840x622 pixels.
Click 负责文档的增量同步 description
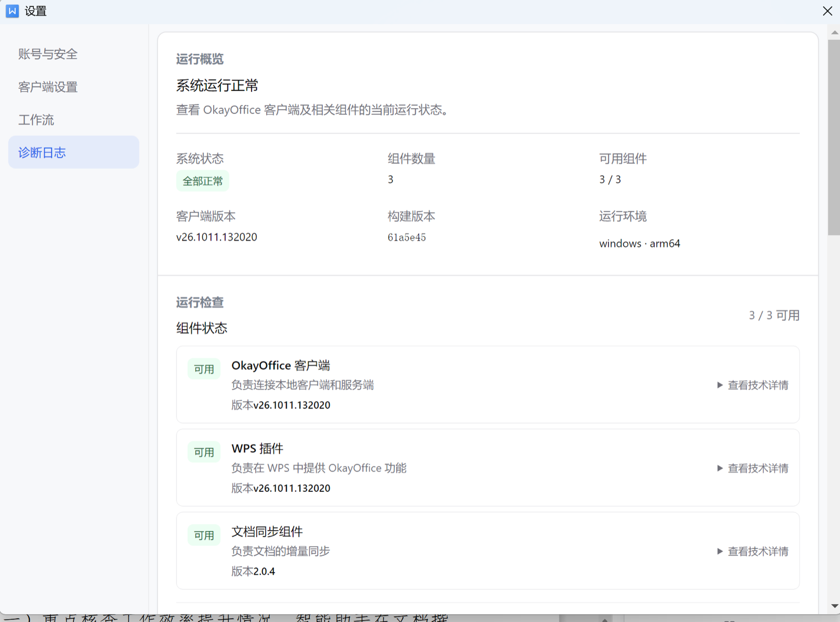[x=281, y=551]
